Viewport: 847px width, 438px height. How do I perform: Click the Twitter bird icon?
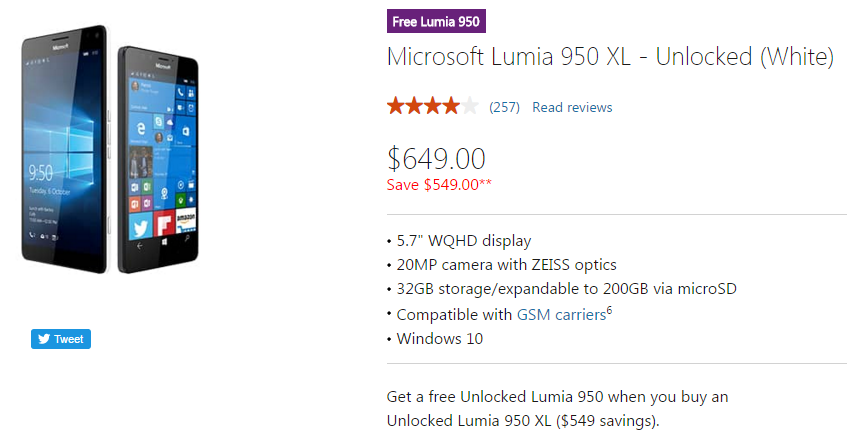[44, 339]
